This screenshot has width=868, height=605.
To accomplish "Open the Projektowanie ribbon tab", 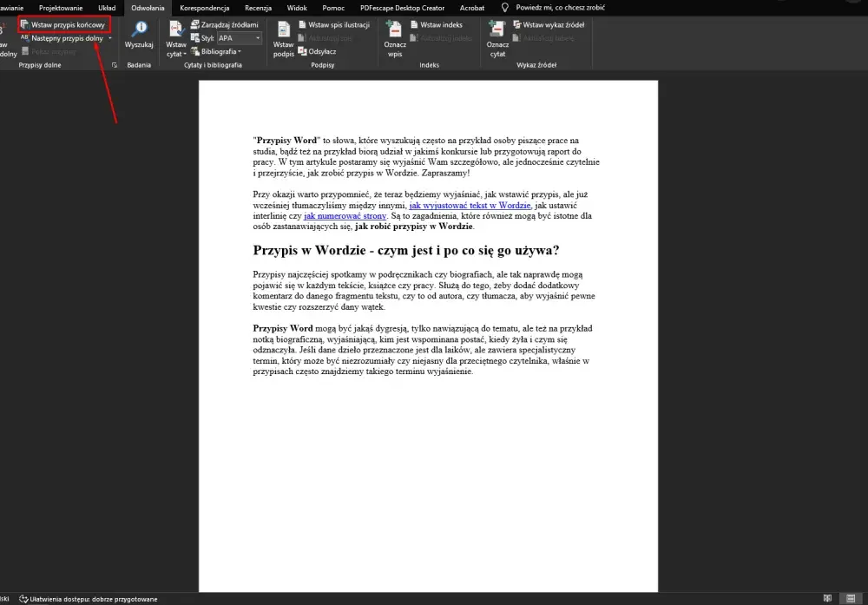I will [x=61, y=8].
